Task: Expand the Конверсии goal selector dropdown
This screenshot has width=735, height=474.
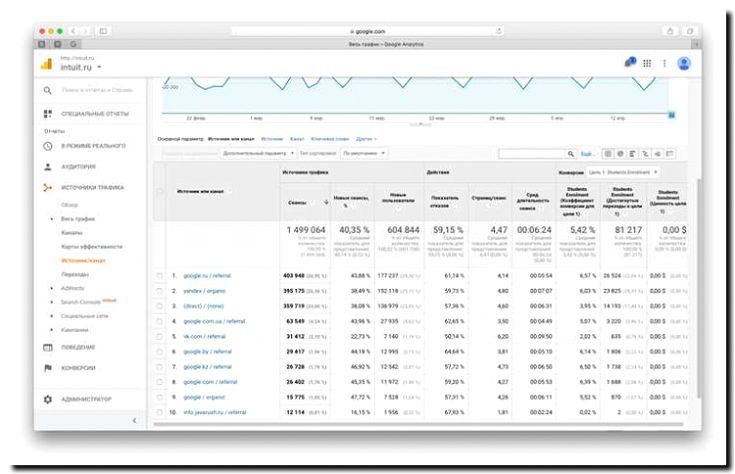Action: tap(623, 172)
